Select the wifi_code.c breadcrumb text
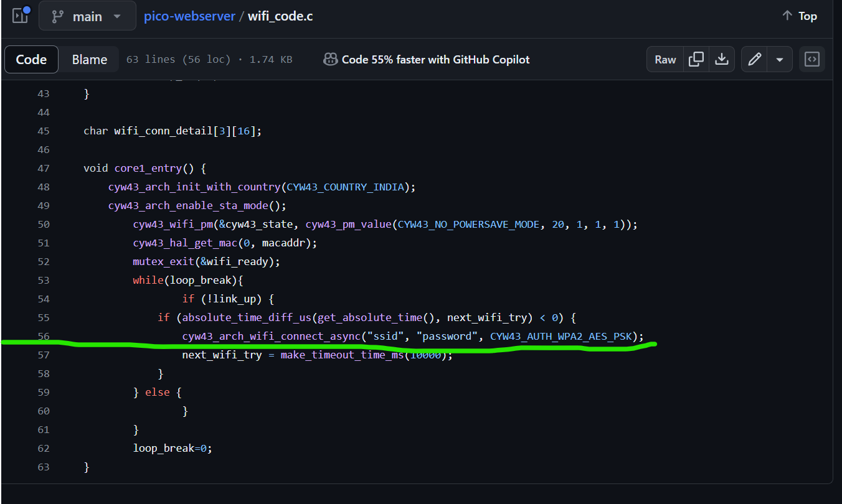Viewport: 842px width, 504px height. coord(280,16)
